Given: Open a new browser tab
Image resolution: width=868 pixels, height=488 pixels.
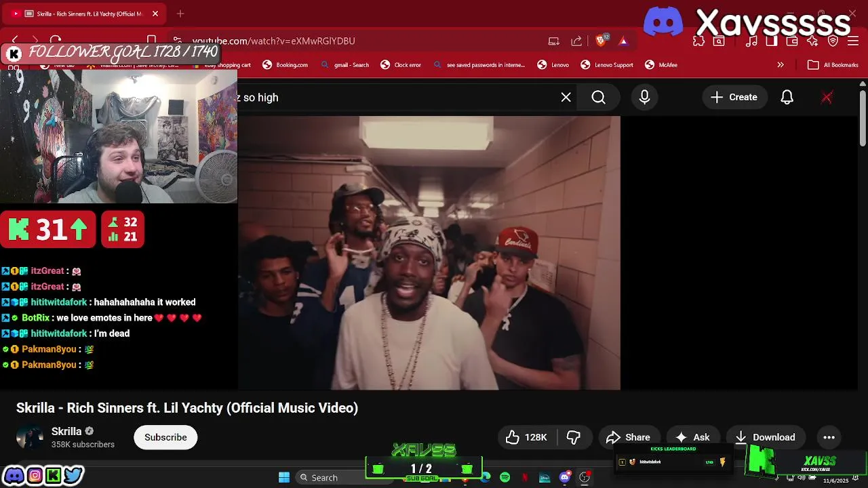Looking at the screenshot, I should coord(180,14).
